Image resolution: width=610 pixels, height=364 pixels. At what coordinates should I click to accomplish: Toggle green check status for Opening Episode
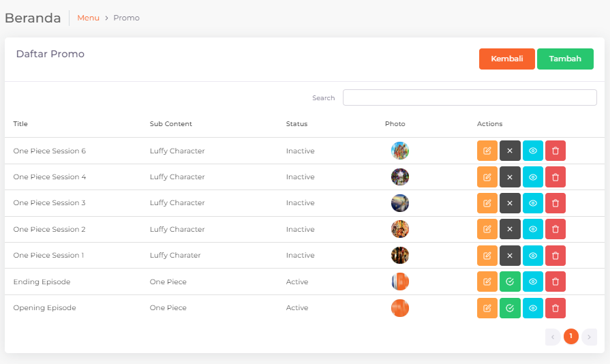click(x=510, y=308)
